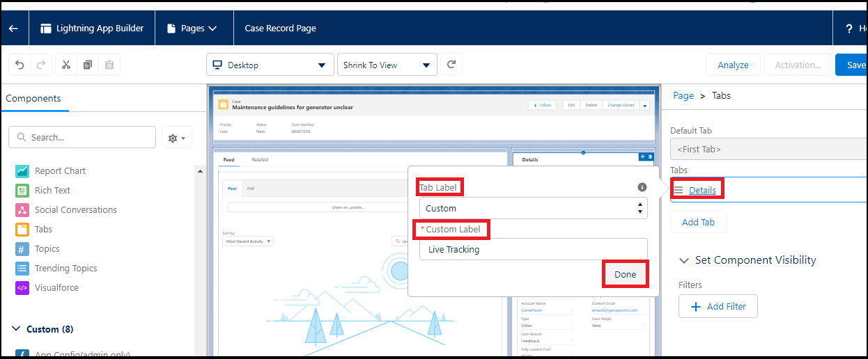Select the Trending Topics component icon
Viewport: 868px width, 359px height.
[22, 268]
